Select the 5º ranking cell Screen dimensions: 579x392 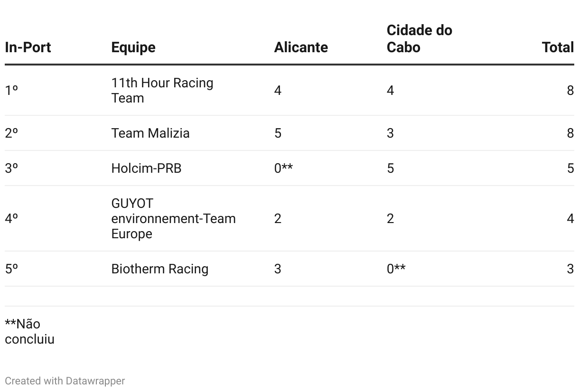pos(11,269)
